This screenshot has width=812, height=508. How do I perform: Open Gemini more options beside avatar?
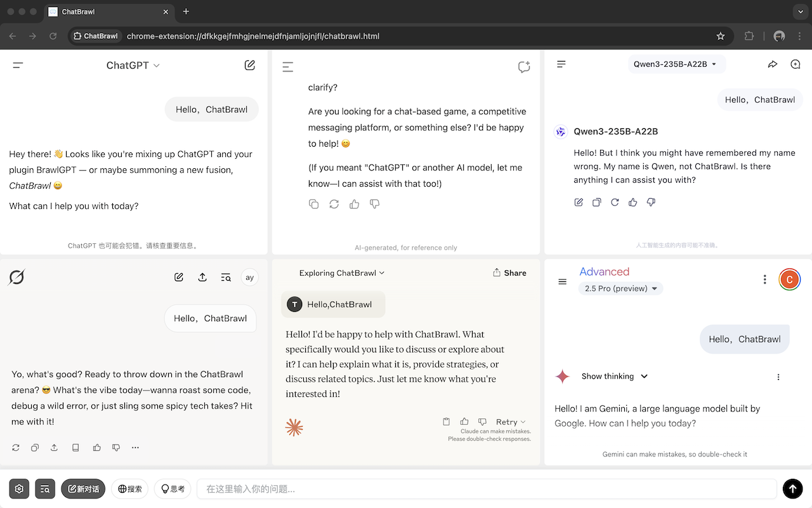[765, 279]
